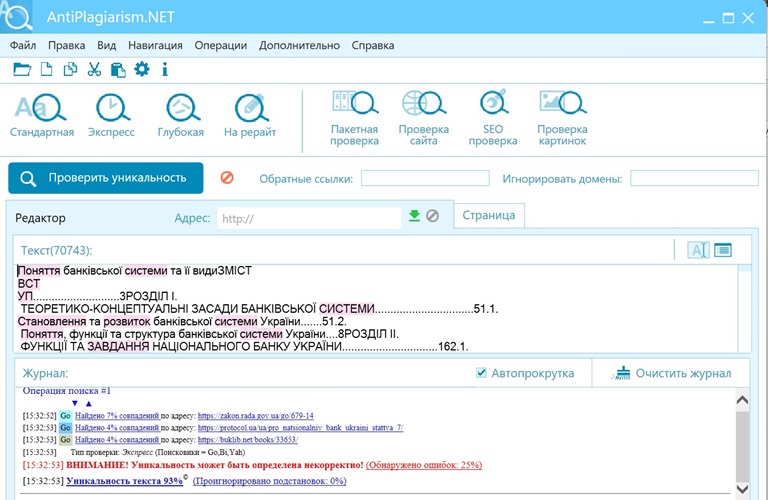Open file with the folder icon
This screenshot has height=500, width=768.
[22, 69]
